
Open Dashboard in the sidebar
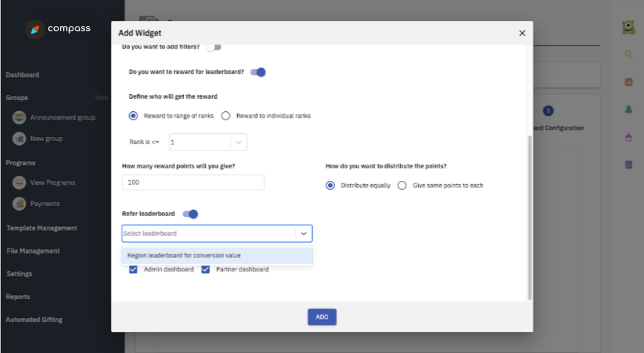tap(22, 75)
